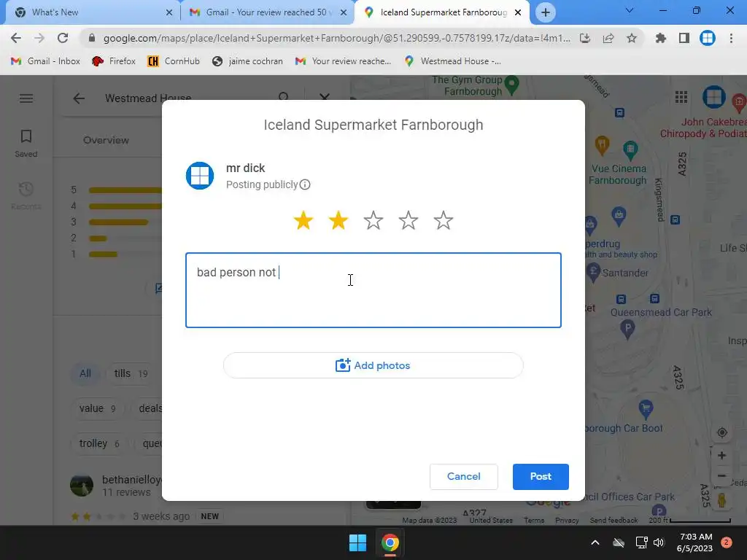This screenshot has width=747, height=560.
Task: Click mr dick profile avatar in dialog
Action: pos(200,175)
